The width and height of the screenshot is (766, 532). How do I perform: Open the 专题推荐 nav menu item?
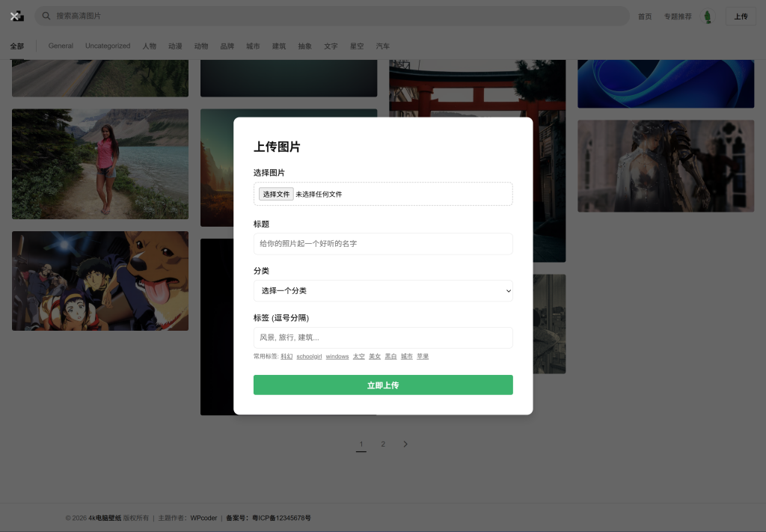(678, 16)
